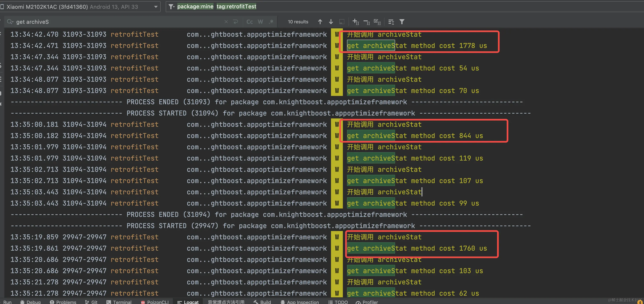The width and height of the screenshot is (644, 304).
Task: Expand the logcat filter history dropdown
Action: click(x=171, y=7)
